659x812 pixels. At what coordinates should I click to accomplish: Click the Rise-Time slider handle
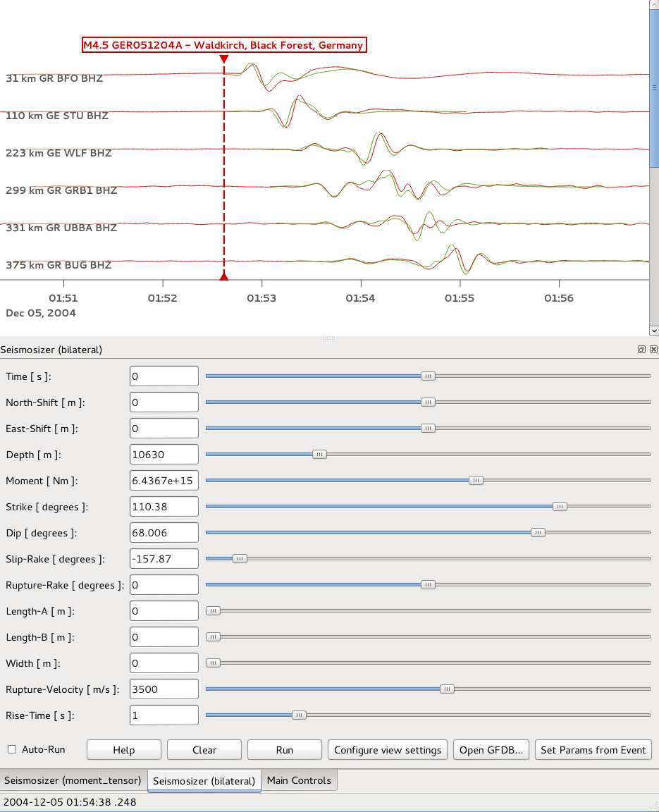click(x=299, y=715)
